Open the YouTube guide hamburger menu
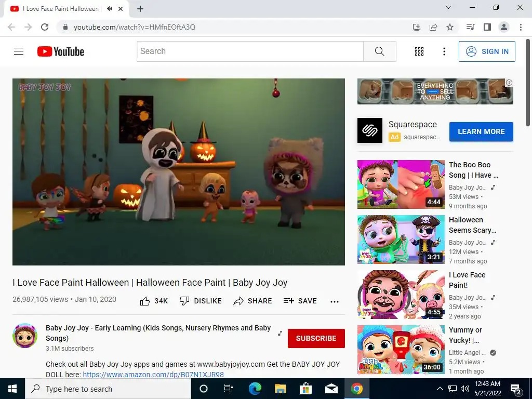Image resolution: width=532 pixels, height=399 pixels. (x=19, y=51)
